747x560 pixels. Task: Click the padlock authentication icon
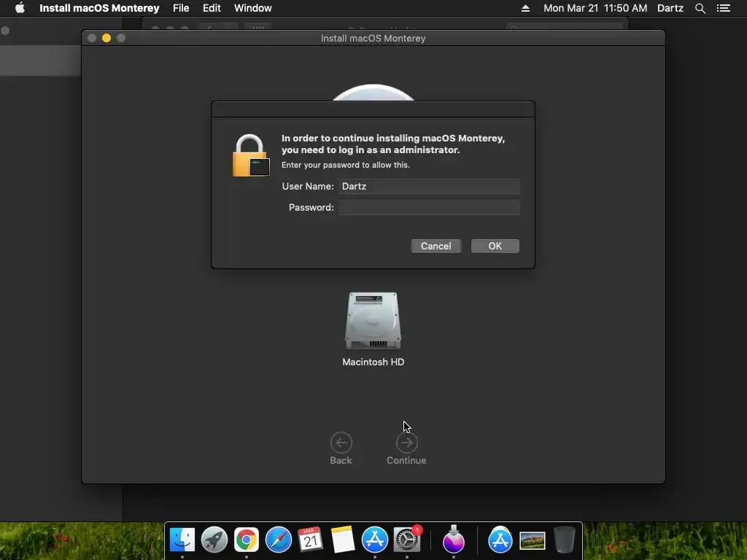(251, 156)
